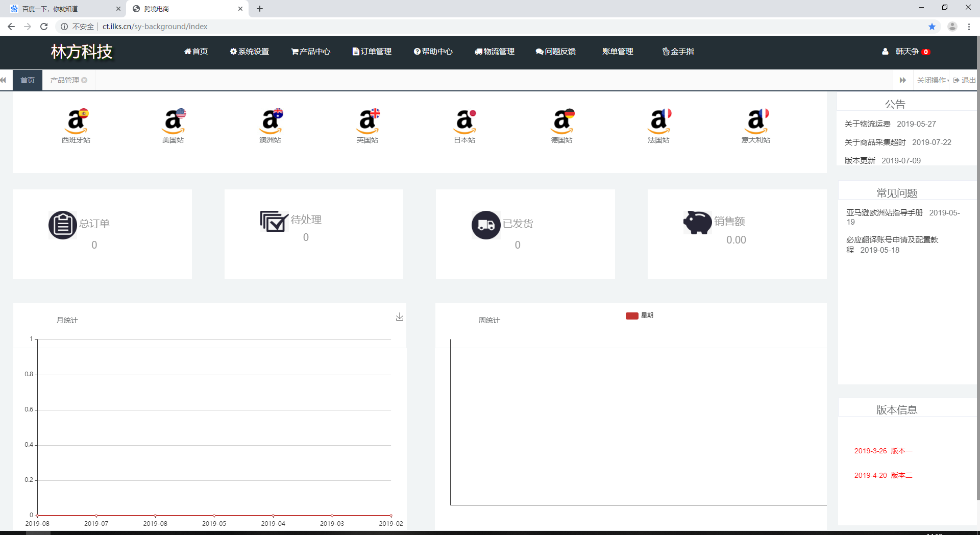Open the Japan Amazon site (日本站)

(x=464, y=126)
